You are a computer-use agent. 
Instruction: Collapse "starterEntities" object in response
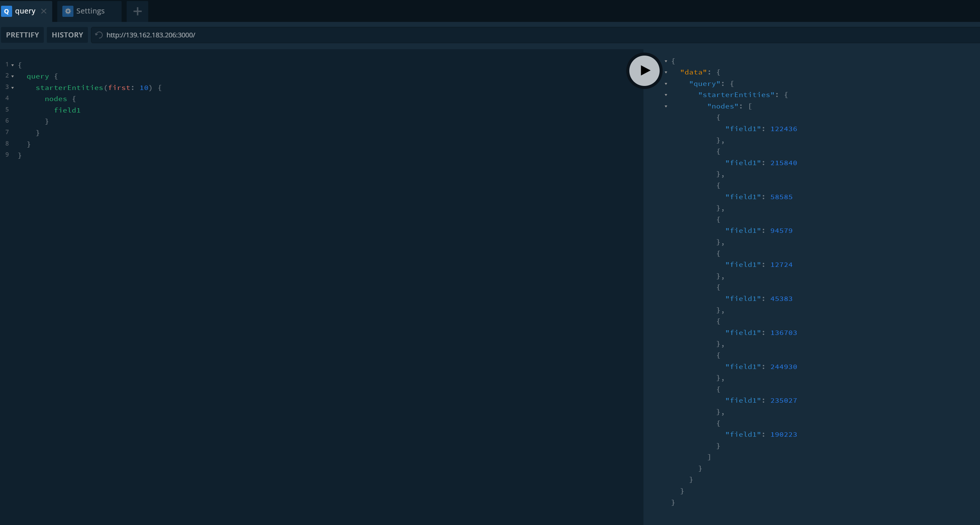click(666, 95)
